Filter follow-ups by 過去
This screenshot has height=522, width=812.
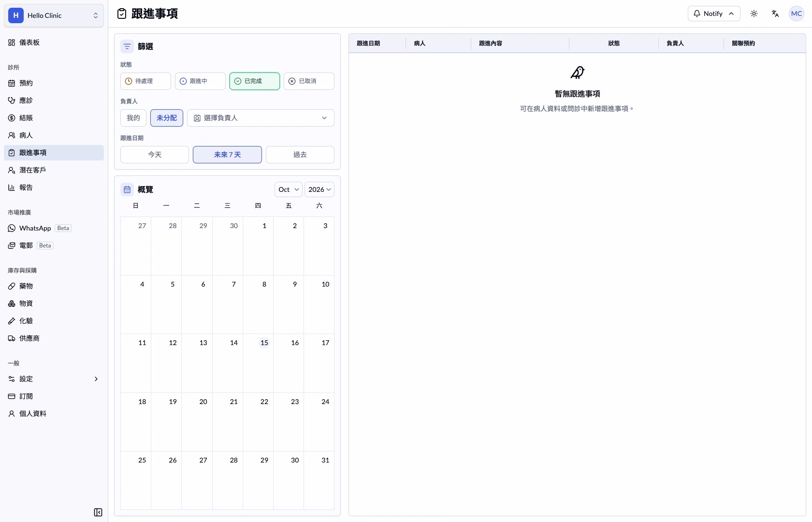(x=300, y=155)
